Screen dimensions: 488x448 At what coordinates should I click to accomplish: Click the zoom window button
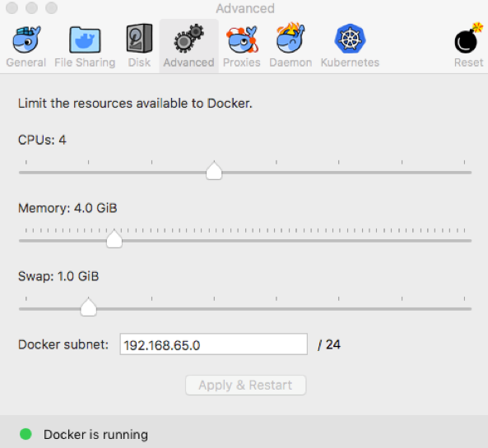coord(51,8)
